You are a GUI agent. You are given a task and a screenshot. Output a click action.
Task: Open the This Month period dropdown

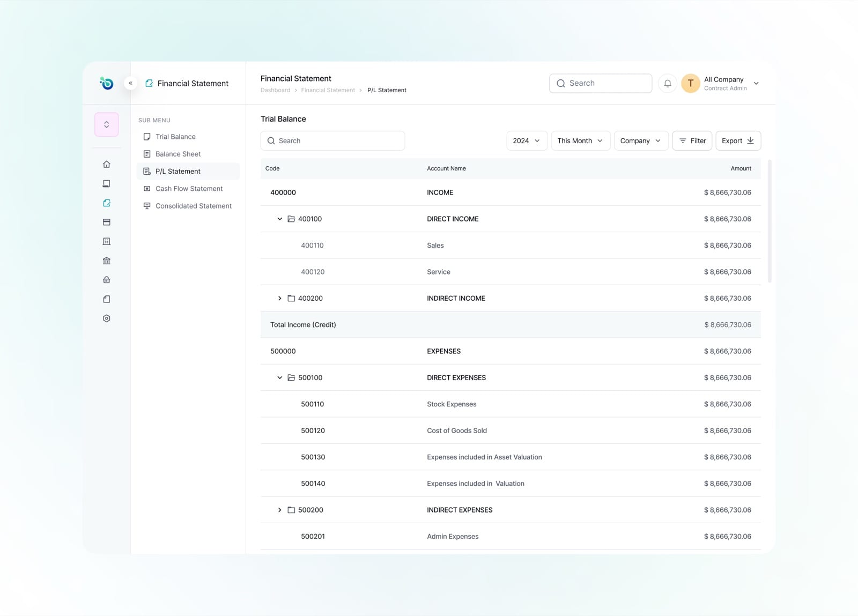(581, 140)
